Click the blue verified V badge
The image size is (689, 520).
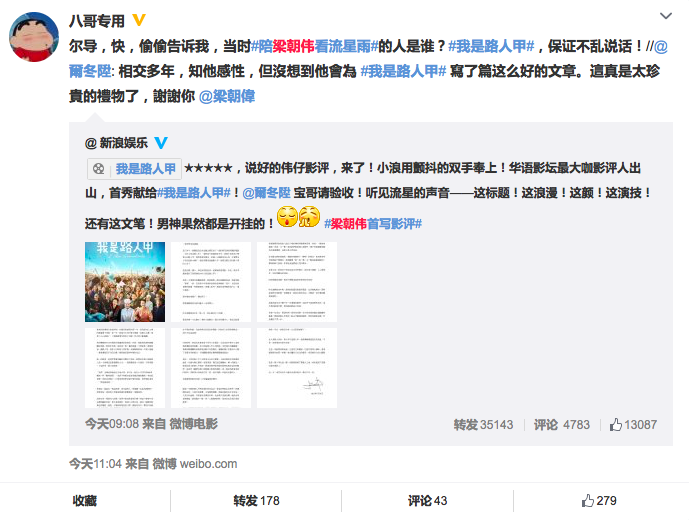pos(161,143)
